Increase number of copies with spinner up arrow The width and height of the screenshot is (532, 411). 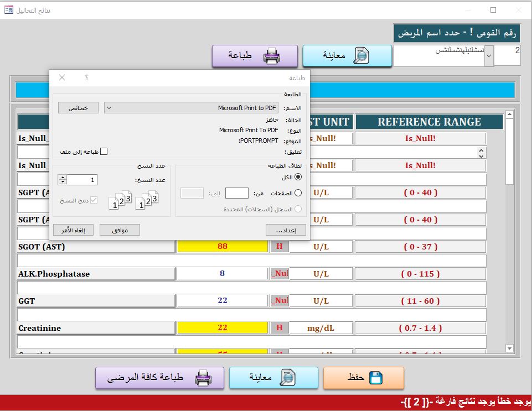pyautogui.click(x=63, y=178)
